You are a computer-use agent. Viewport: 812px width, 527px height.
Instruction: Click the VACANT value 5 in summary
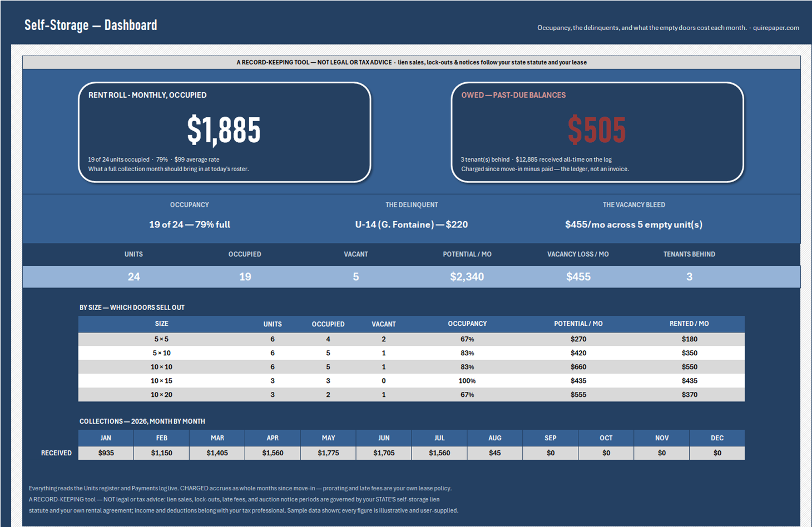(356, 277)
